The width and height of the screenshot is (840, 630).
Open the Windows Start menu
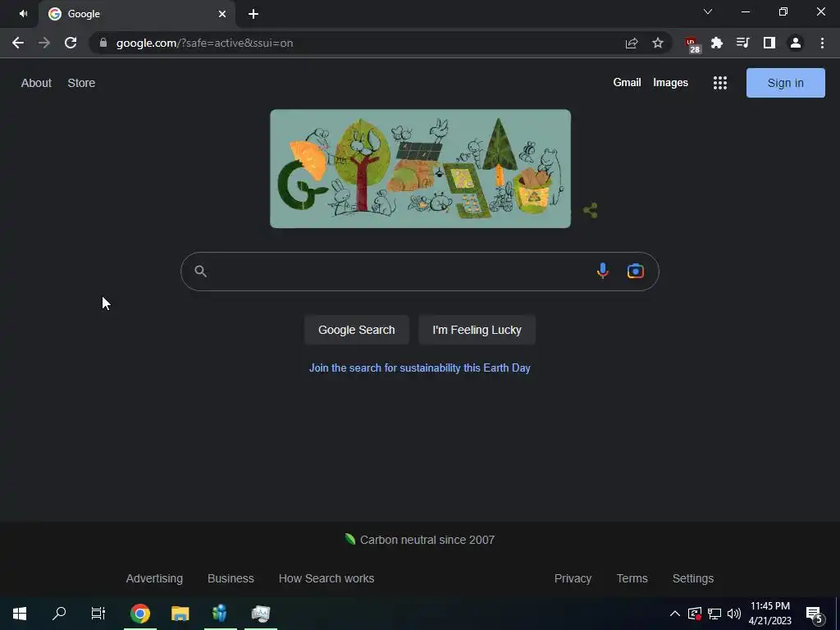tap(20, 614)
